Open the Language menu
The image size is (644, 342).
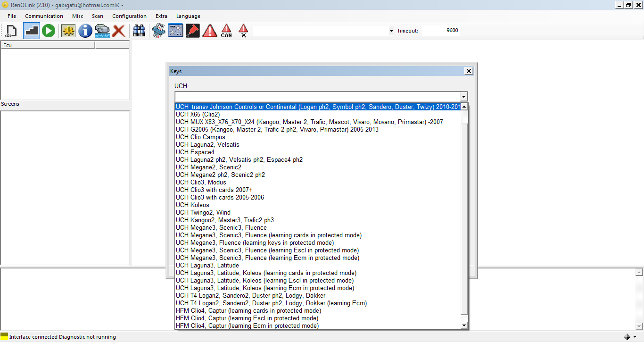pyautogui.click(x=188, y=16)
